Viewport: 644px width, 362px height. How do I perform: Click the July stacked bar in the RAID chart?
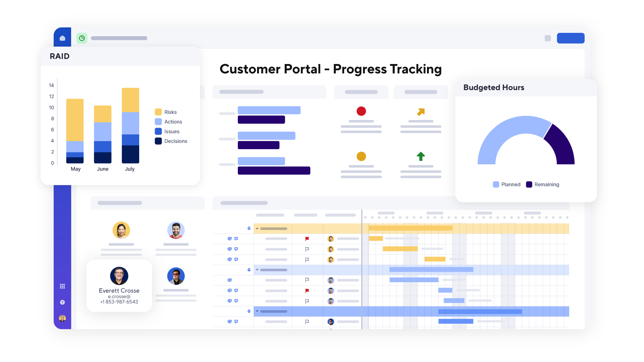[130, 126]
